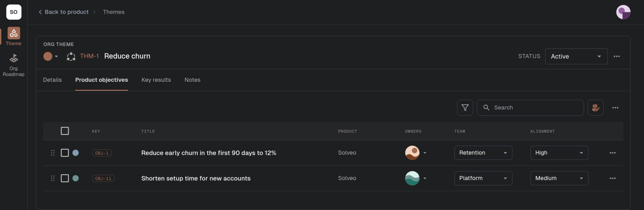Click the Product column header

(347, 132)
